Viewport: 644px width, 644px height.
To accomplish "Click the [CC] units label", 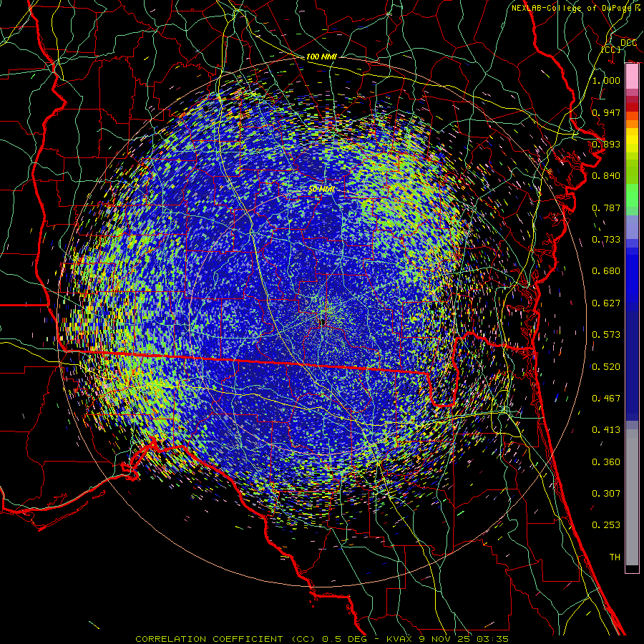I will tap(611, 49).
